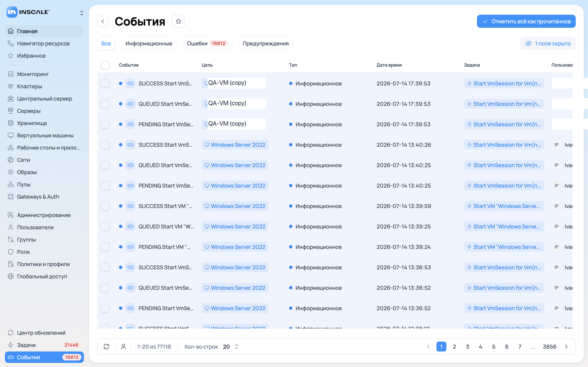Click the user filter icon in the footer
588x367 pixels.
click(x=123, y=347)
